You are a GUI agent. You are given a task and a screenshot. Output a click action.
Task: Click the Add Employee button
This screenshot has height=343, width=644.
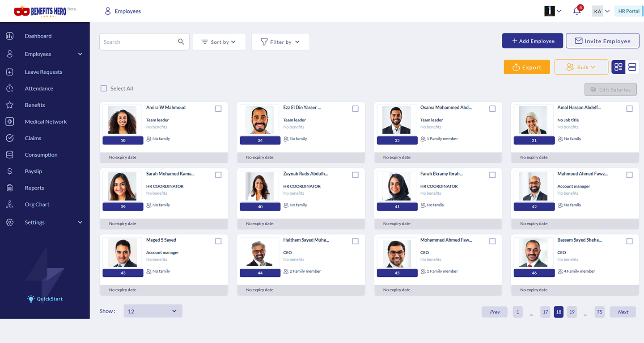[533, 41]
